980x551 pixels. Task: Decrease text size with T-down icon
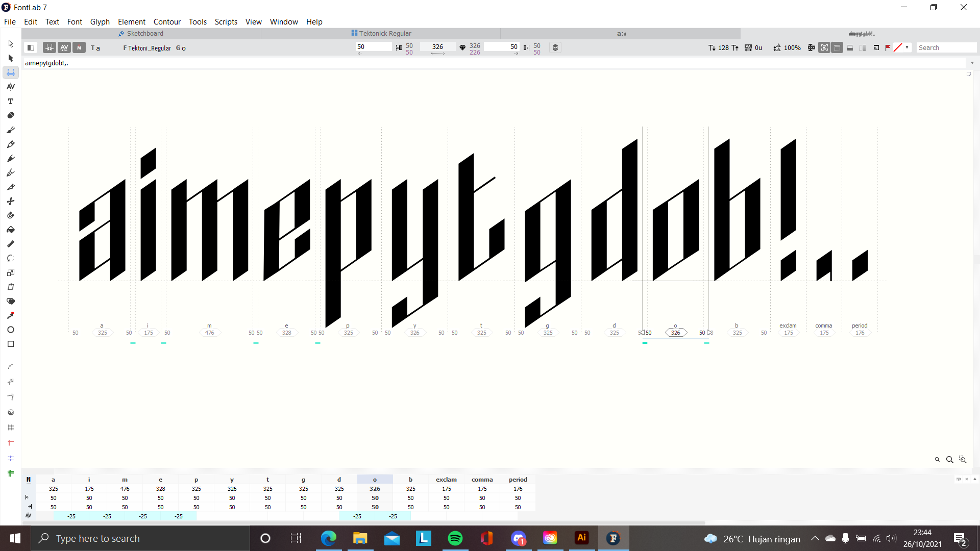[712, 47]
